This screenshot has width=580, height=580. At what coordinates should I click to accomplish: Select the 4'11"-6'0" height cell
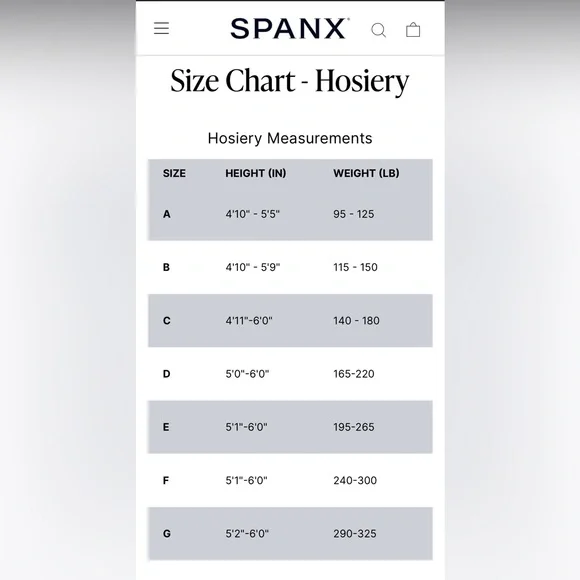point(249,321)
